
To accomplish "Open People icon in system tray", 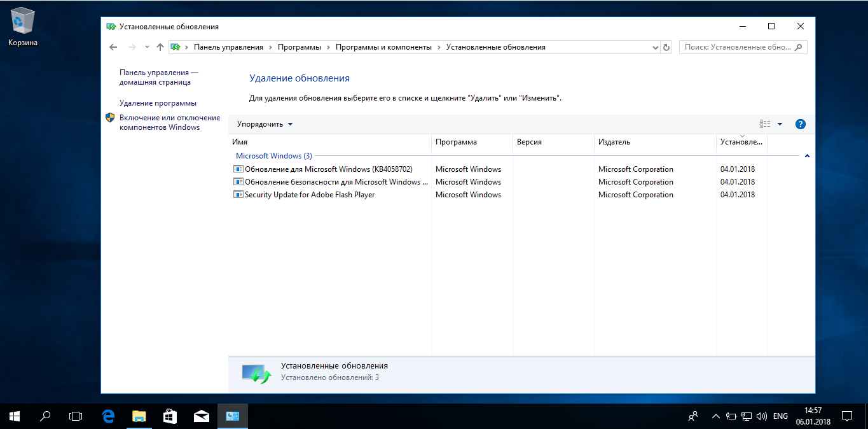I will (x=694, y=416).
